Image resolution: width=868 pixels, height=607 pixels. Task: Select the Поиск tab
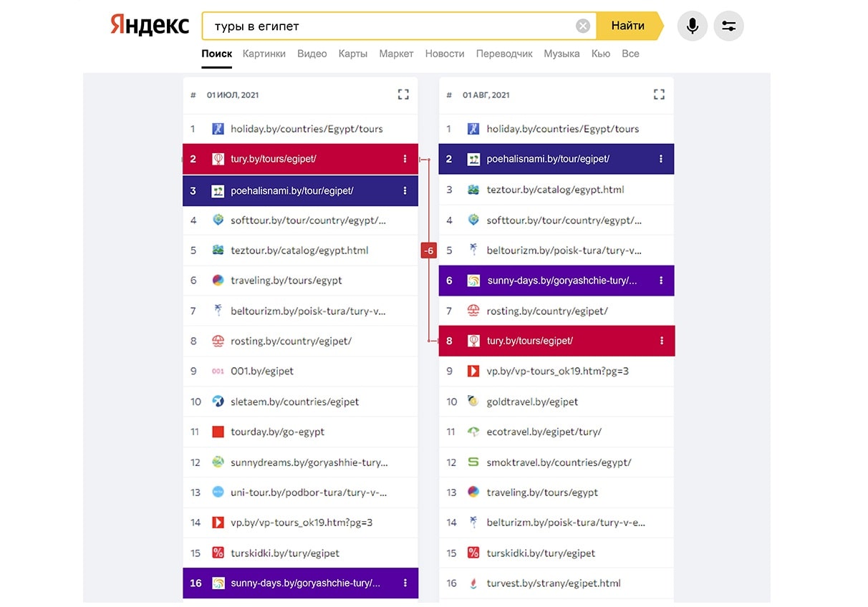tap(216, 54)
